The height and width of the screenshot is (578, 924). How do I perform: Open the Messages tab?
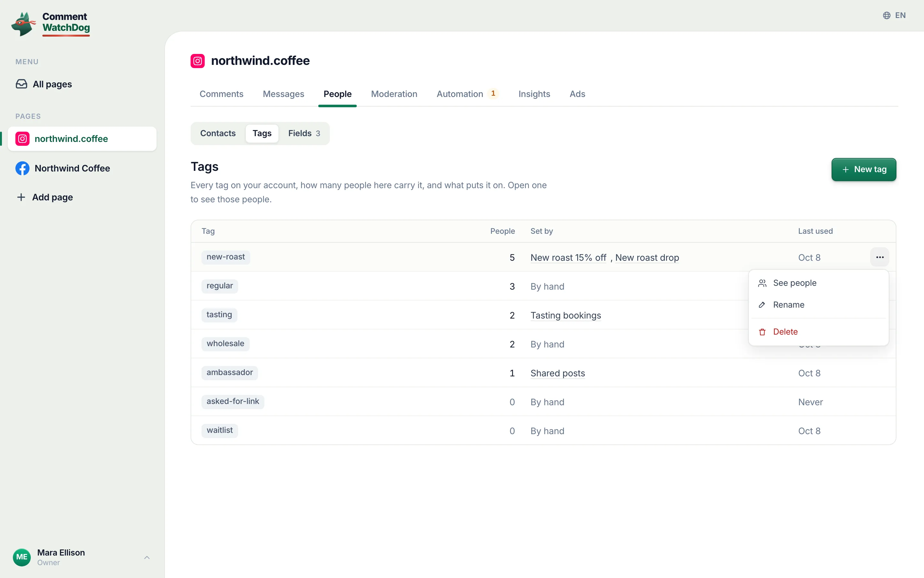tap(283, 94)
